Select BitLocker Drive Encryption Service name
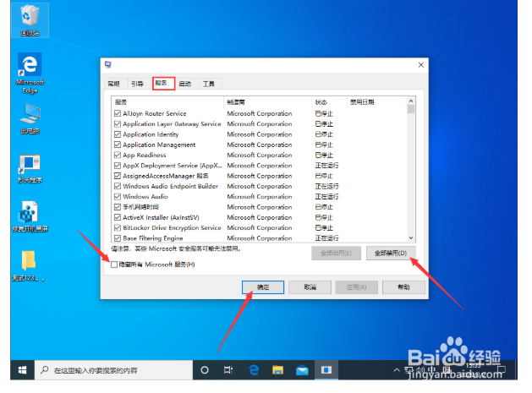The image size is (532, 393). point(172,227)
